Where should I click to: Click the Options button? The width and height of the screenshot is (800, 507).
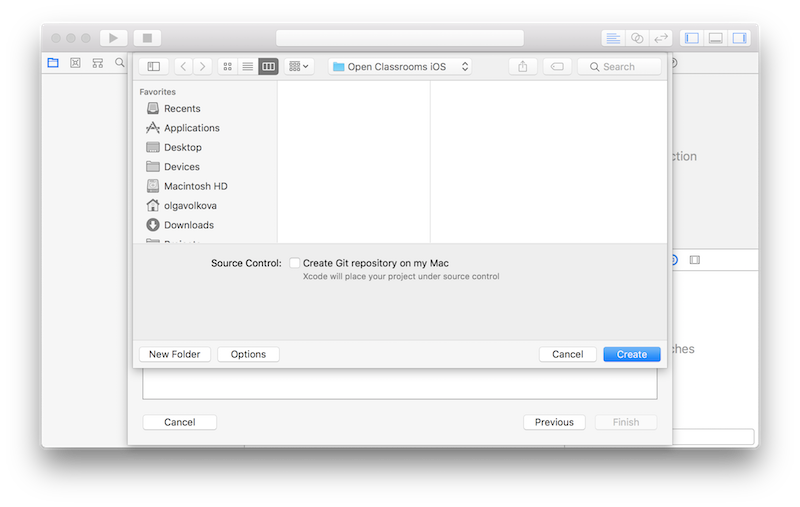point(248,354)
